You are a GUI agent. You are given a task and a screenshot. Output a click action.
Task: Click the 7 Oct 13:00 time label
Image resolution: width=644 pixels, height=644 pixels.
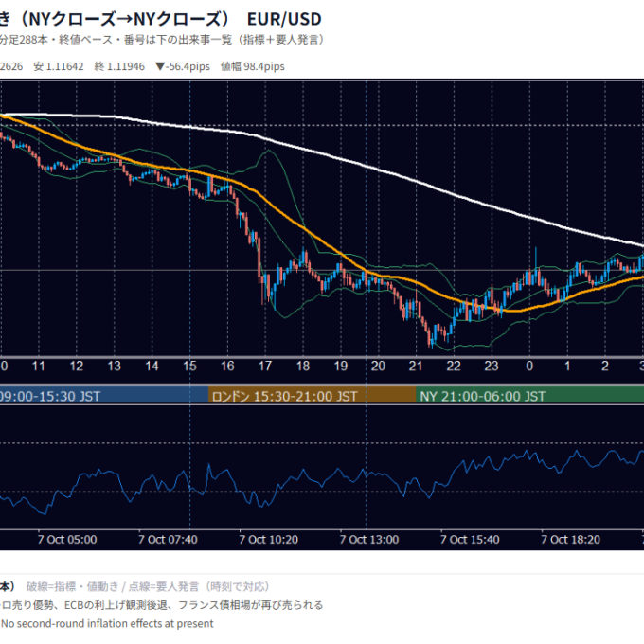pos(369,539)
